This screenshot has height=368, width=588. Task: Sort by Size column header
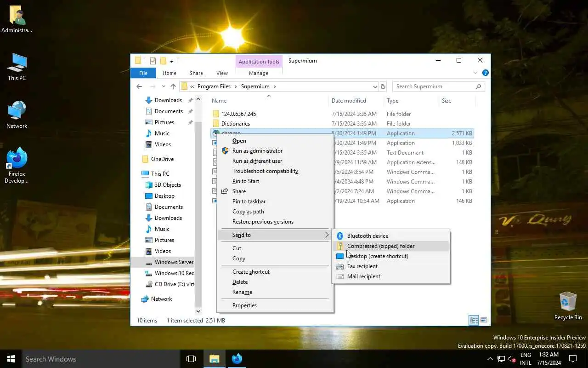coord(457,101)
